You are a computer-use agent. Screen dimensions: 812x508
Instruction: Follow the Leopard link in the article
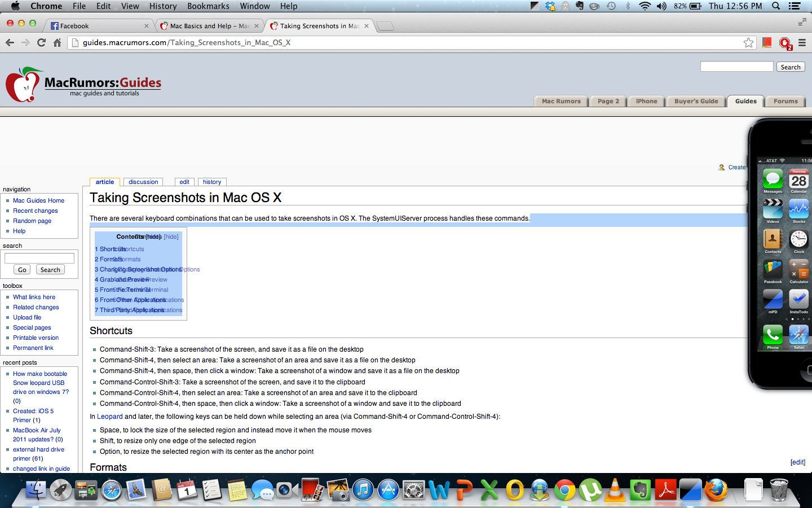(109, 417)
